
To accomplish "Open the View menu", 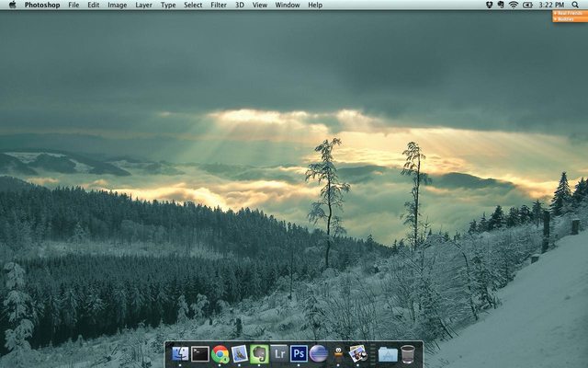I will point(260,5).
